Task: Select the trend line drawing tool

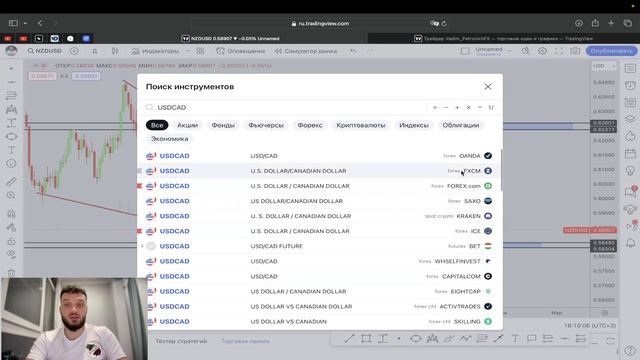Action: 11,82
